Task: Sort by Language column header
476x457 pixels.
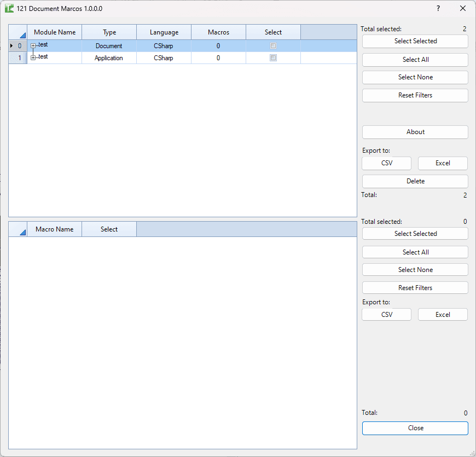Action: tap(164, 32)
